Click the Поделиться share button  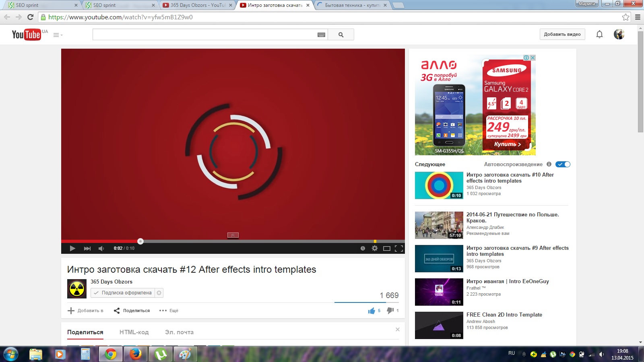(x=132, y=311)
